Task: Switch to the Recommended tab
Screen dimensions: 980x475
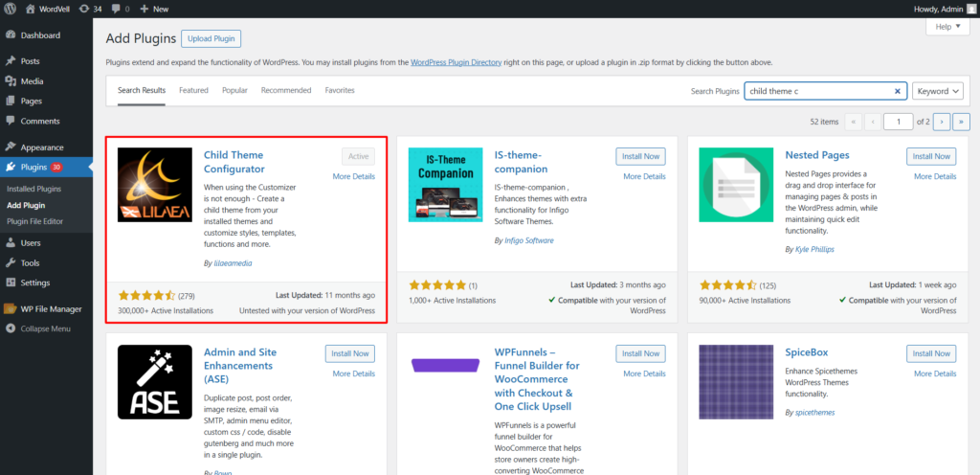Action: (286, 90)
